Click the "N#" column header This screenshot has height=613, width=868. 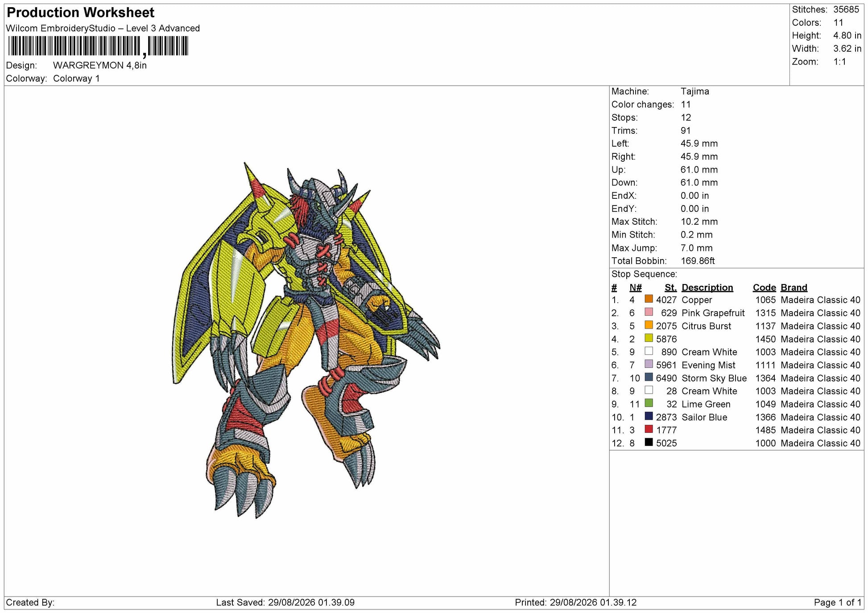click(636, 288)
